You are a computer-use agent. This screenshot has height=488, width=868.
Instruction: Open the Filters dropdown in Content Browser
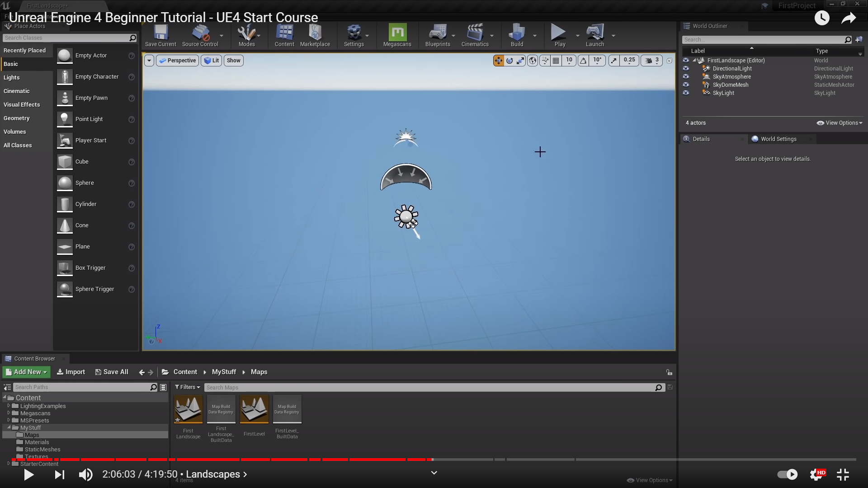tap(188, 387)
